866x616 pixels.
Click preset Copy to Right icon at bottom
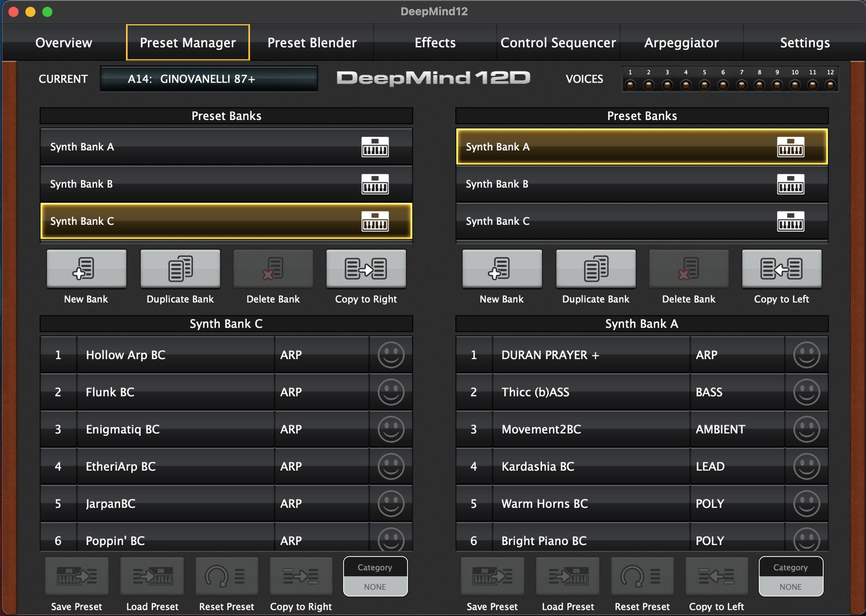[301, 576]
